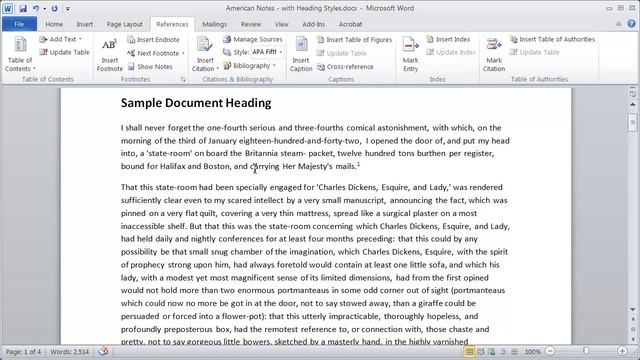The height and width of the screenshot is (360, 640).
Task: Open Customize Quick Access Toolbar dropdown
Action: point(68,9)
